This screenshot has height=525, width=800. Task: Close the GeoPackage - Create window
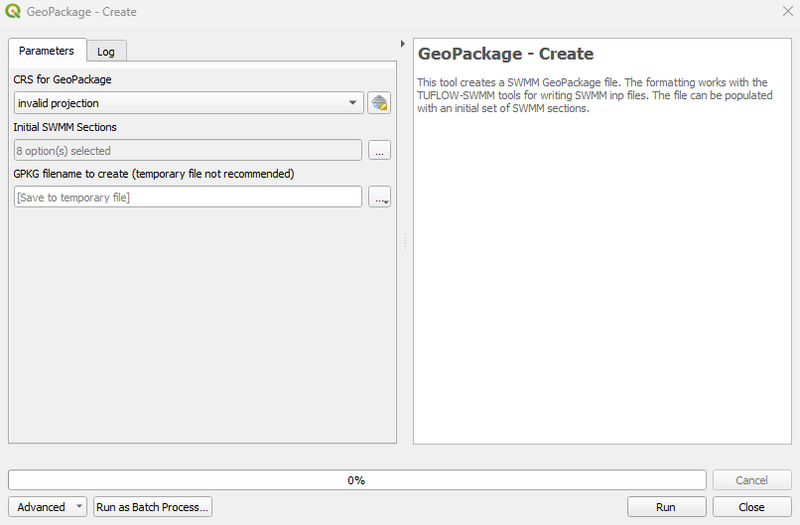tap(785, 12)
